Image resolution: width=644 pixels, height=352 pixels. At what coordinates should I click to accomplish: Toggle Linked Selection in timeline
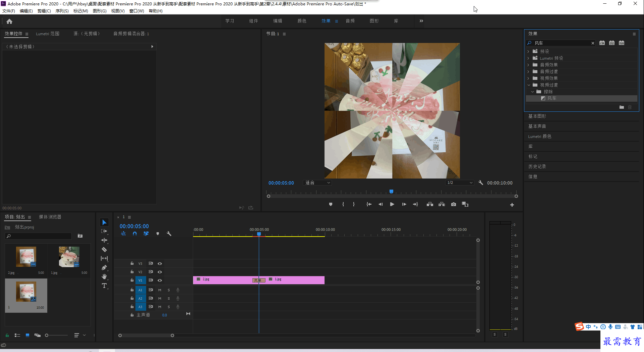tap(146, 234)
